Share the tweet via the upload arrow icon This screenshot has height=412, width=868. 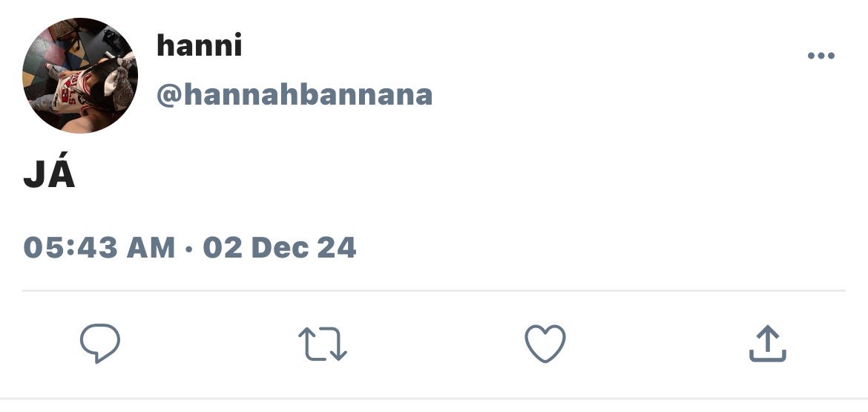point(768,343)
